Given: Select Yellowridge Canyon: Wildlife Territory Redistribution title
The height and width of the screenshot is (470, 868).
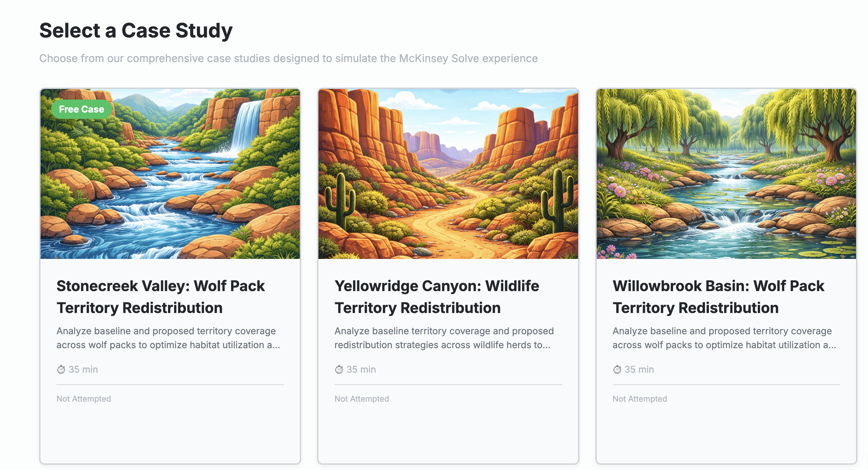Looking at the screenshot, I should [436, 296].
